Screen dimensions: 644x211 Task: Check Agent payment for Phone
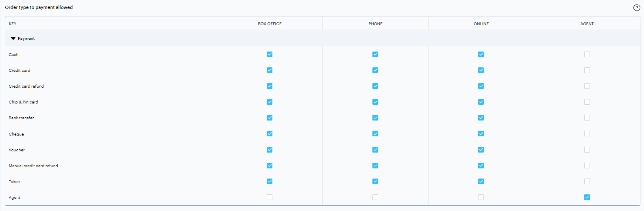[x=375, y=197]
